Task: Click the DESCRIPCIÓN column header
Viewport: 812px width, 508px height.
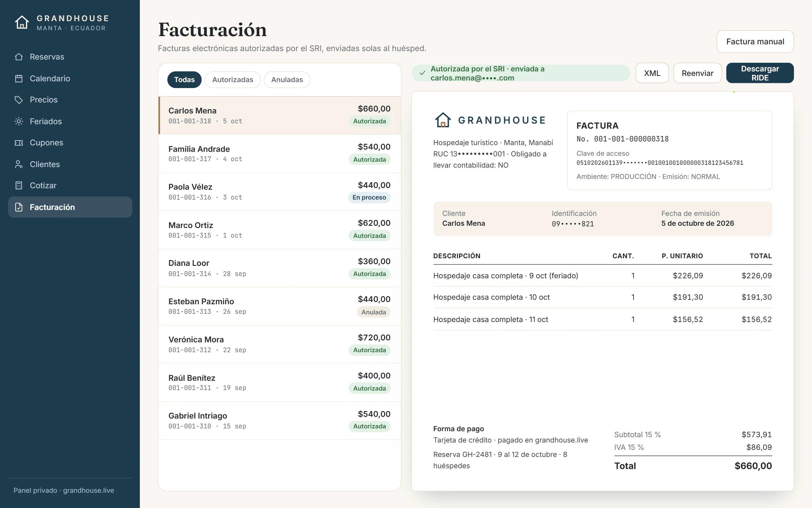Action: (x=457, y=256)
